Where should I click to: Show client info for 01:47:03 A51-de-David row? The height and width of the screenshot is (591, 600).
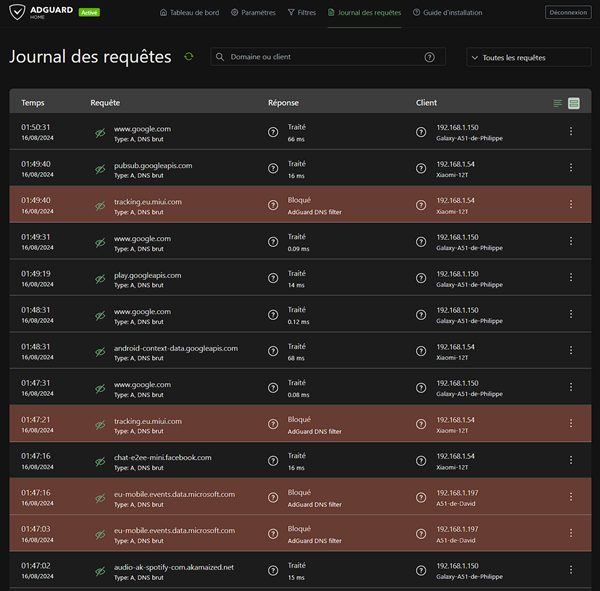pyautogui.click(x=421, y=534)
